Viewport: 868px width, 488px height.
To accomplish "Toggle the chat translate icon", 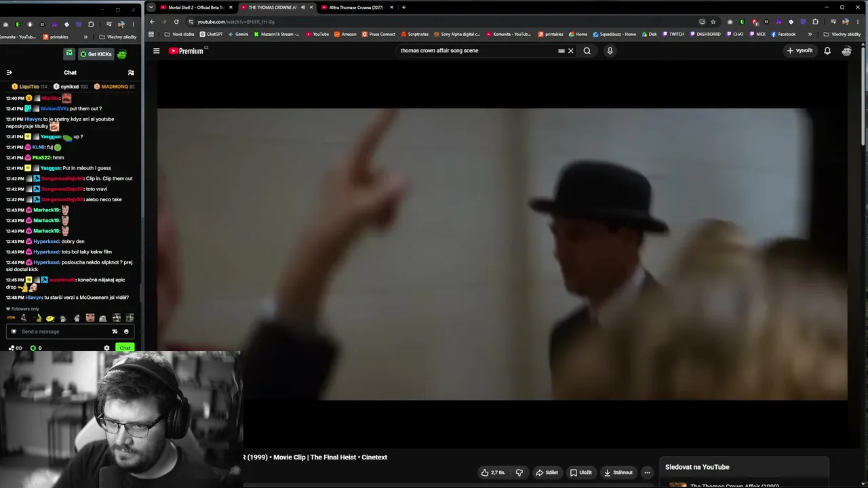I will pos(115,331).
